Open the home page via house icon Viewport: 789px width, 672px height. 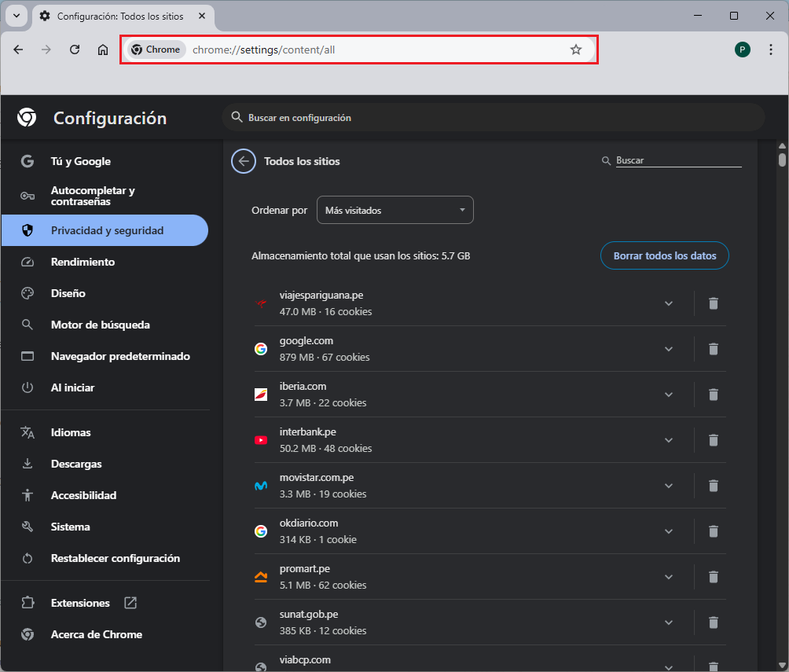point(103,50)
